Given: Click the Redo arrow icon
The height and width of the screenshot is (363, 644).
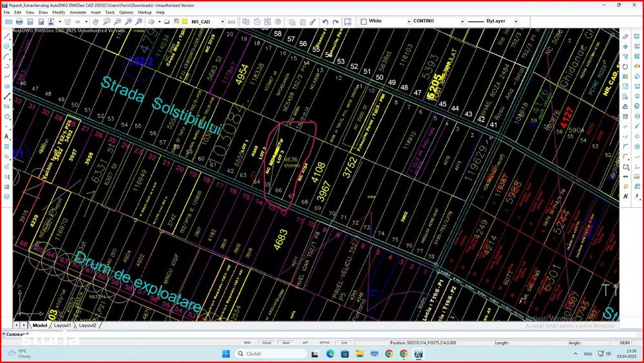Looking at the screenshot, I should click(336, 21).
